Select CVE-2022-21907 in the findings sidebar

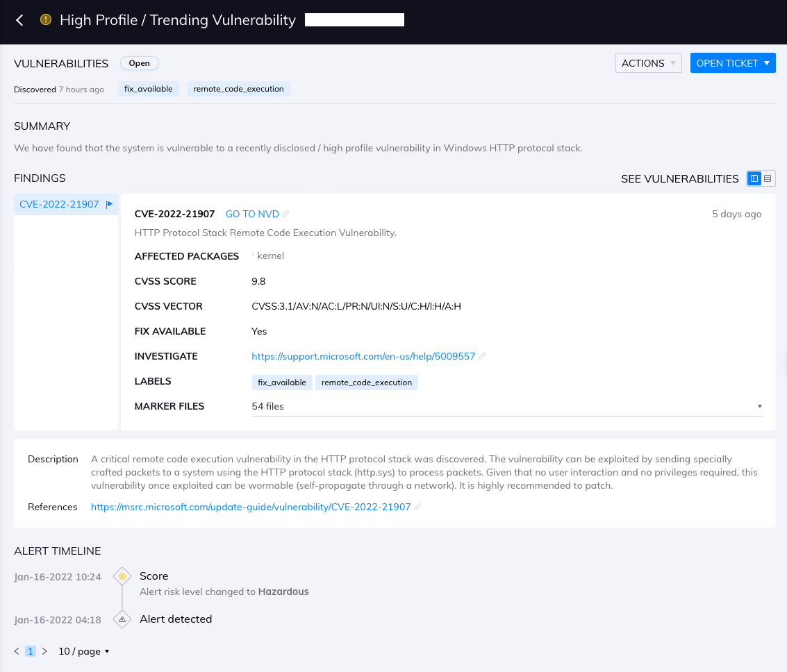click(x=59, y=203)
